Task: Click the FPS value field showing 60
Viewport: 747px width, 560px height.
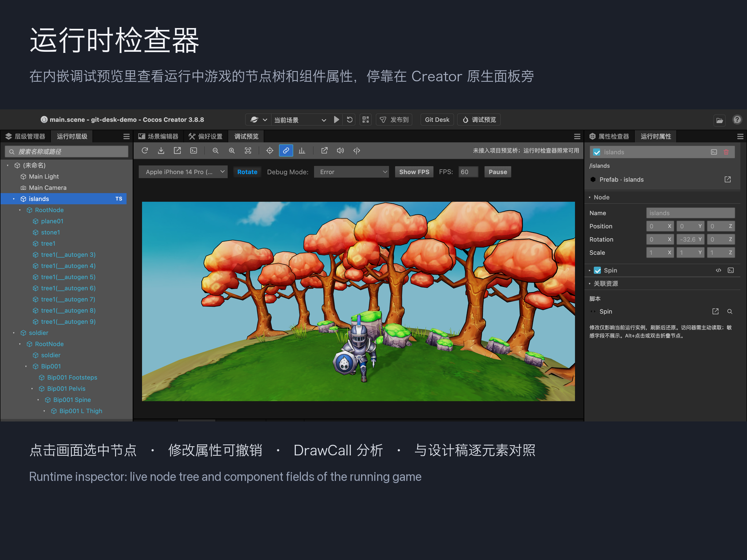Action: pyautogui.click(x=468, y=172)
